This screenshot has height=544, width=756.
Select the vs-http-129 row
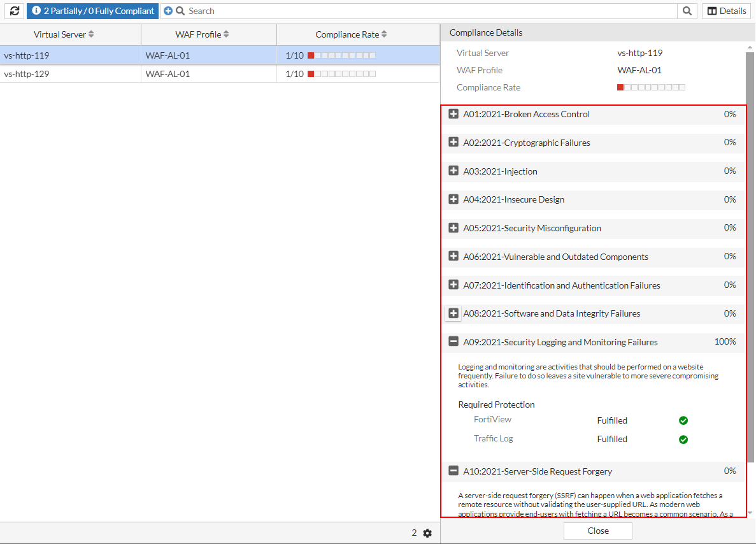coord(220,74)
